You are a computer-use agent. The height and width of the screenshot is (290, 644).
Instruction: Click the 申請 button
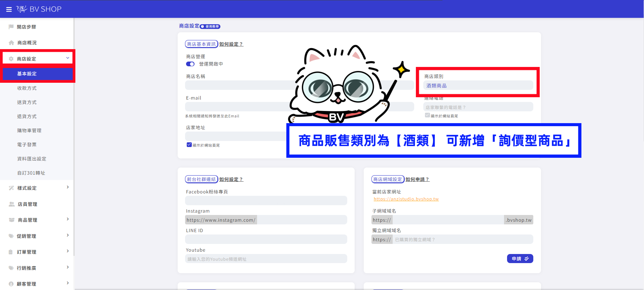tap(520, 258)
